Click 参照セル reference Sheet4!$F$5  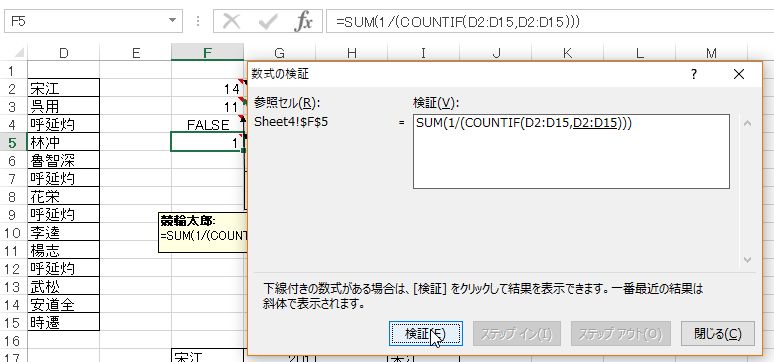291,122
